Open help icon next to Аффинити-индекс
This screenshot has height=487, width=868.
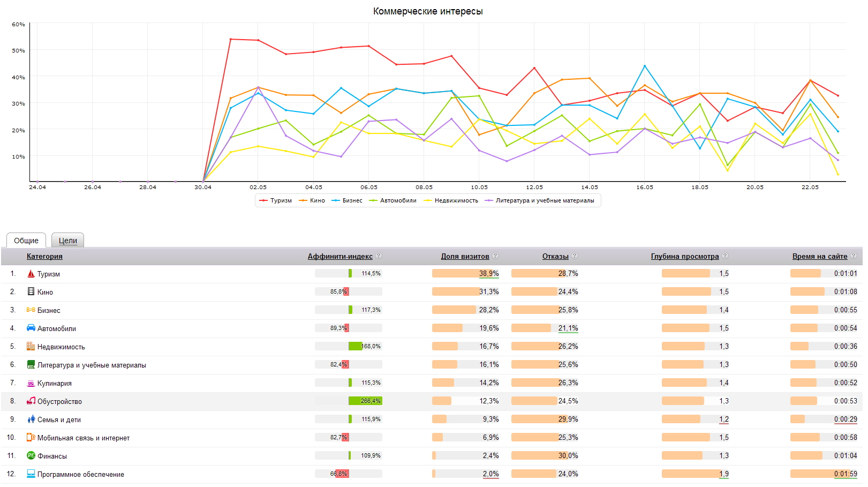[379, 256]
